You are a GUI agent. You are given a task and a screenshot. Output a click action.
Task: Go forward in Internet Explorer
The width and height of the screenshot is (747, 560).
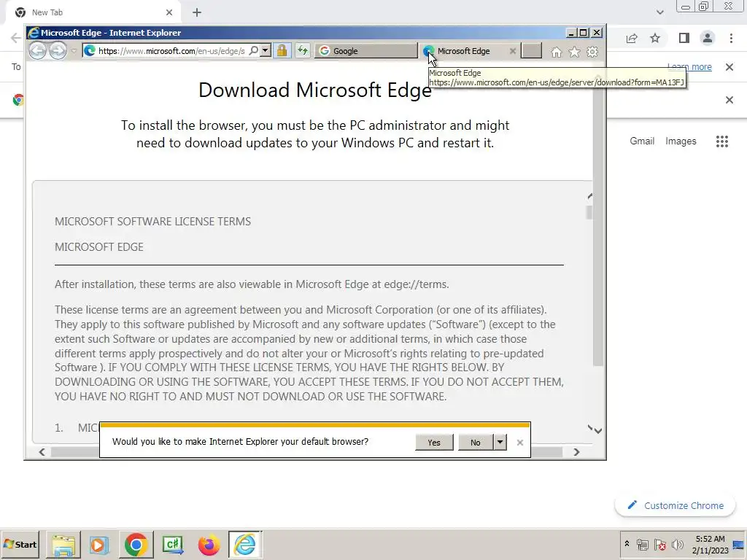coord(58,50)
